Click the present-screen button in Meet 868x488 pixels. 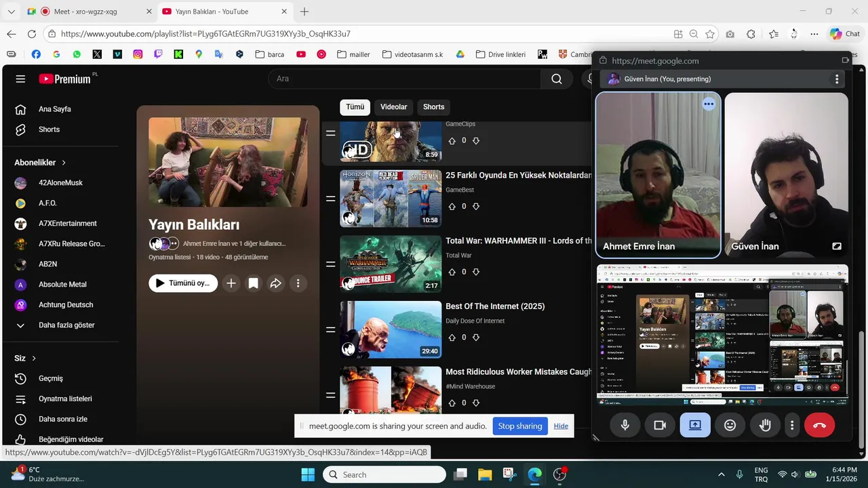point(695,425)
